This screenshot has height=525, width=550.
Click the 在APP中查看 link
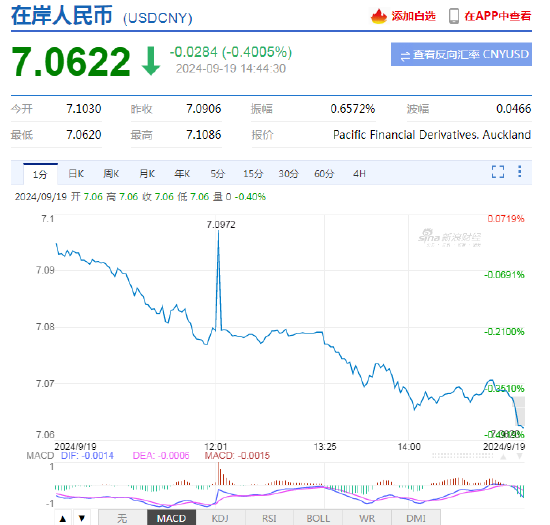498,16
